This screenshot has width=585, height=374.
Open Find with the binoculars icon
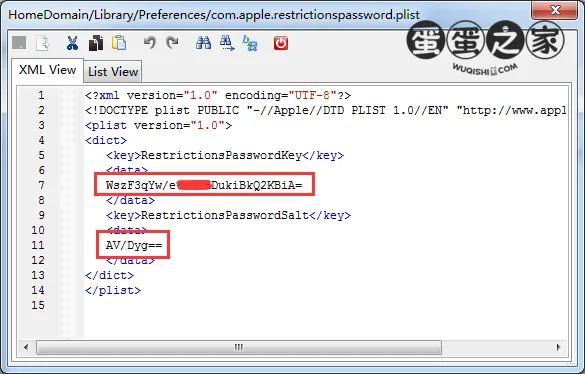click(203, 43)
